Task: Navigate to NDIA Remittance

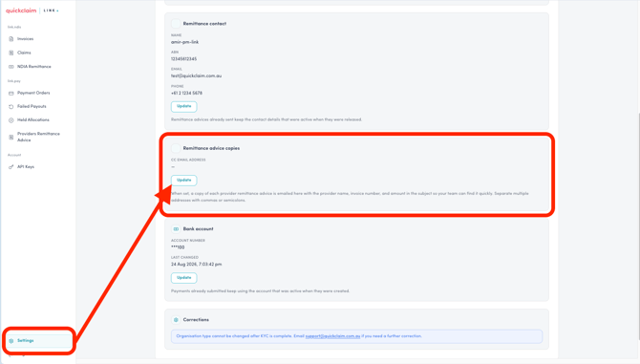Action: click(33, 67)
